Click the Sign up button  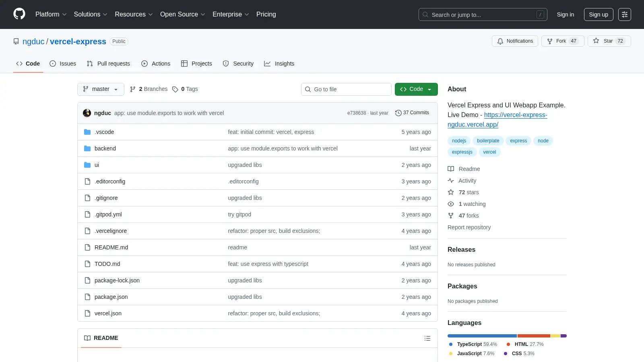click(x=599, y=14)
